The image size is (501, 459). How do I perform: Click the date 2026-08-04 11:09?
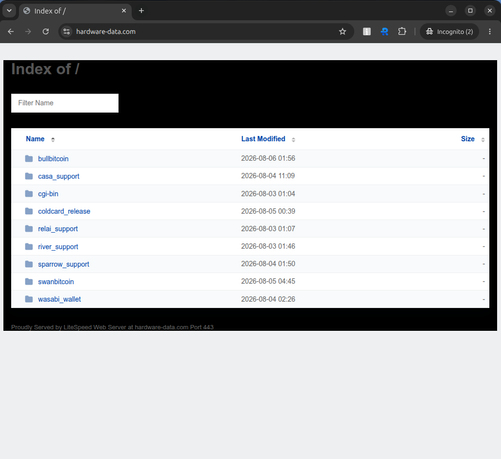pos(268,176)
